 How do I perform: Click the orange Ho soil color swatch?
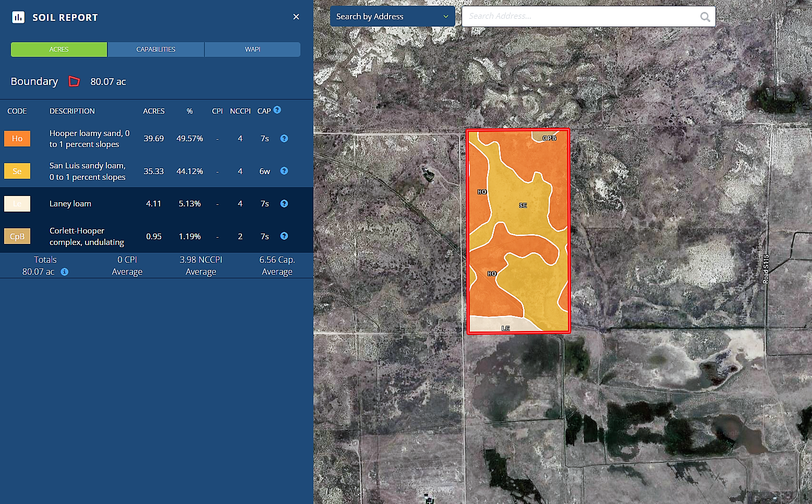pos(17,139)
